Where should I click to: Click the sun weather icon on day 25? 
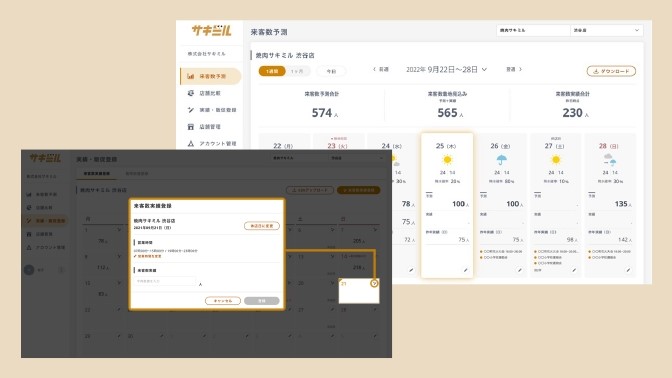[447, 160]
